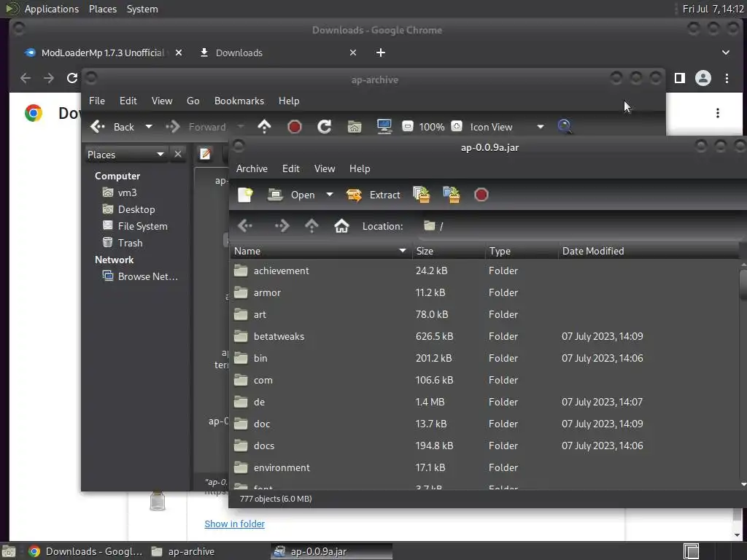
Task: Expand Back history dropdown arrow
Action: [x=149, y=127]
